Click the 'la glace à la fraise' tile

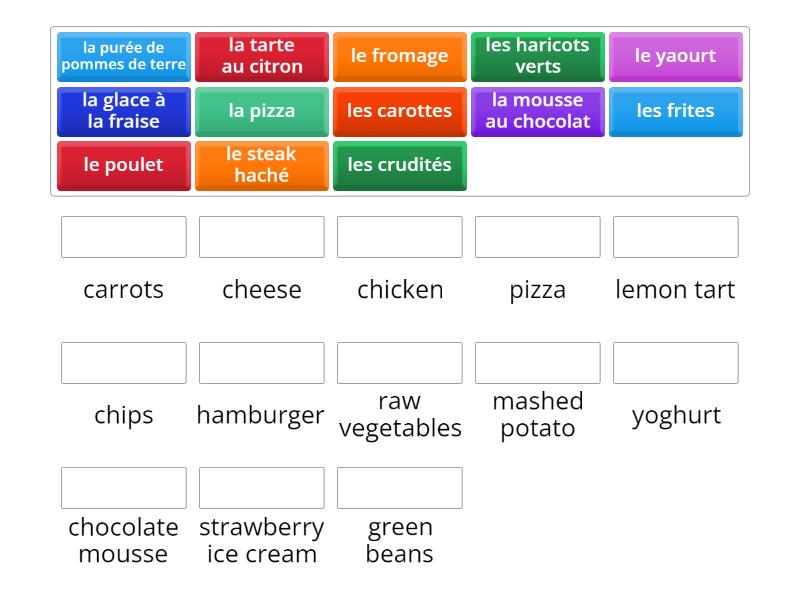(x=123, y=111)
